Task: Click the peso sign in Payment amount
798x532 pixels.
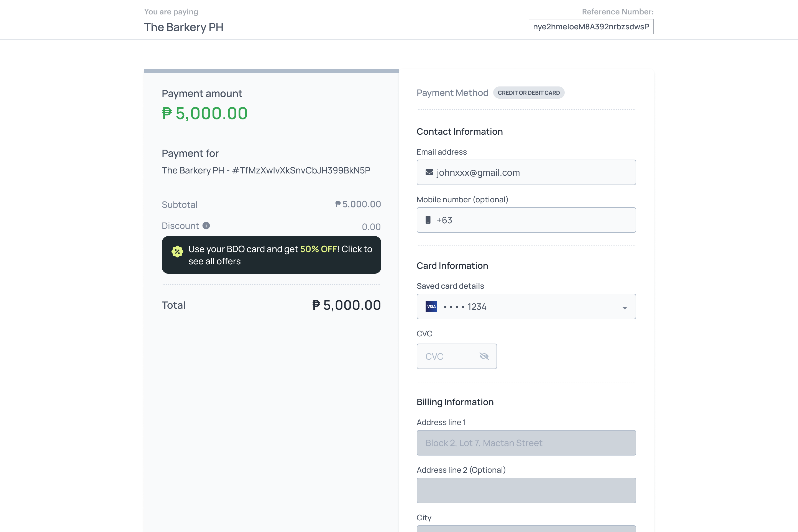Action: tap(167, 113)
